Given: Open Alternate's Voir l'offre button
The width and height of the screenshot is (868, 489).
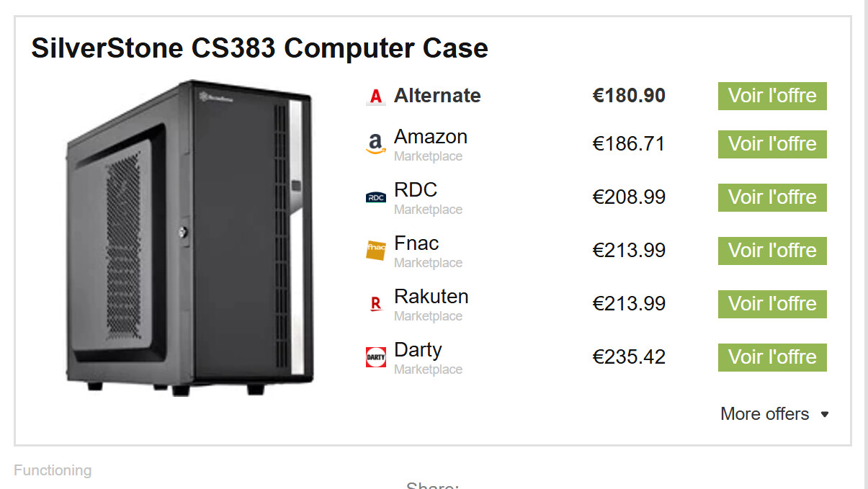Looking at the screenshot, I should [x=771, y=96].
